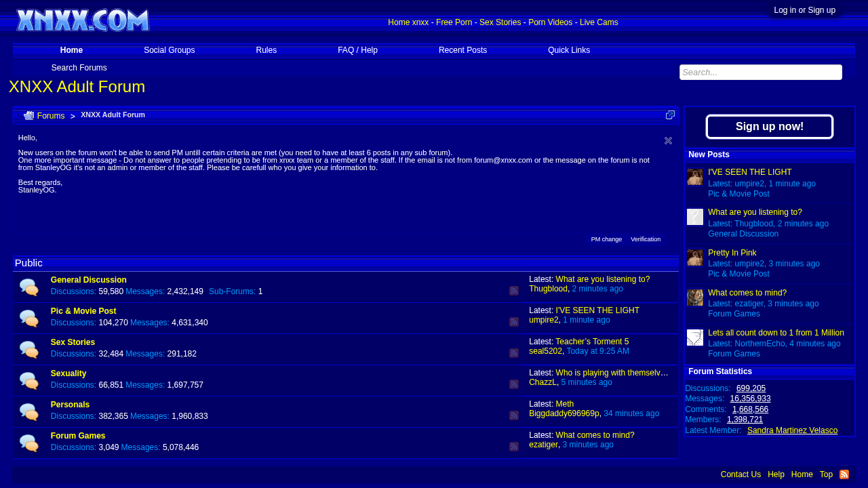Open the Sex Stories forum title
Image resolution: width=868 pixels, height=488 pixels.
73,342
